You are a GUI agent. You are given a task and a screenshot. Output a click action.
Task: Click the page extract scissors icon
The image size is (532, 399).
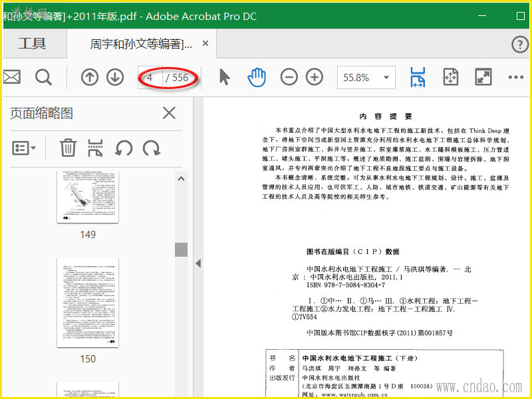click(x=95, y=148)
